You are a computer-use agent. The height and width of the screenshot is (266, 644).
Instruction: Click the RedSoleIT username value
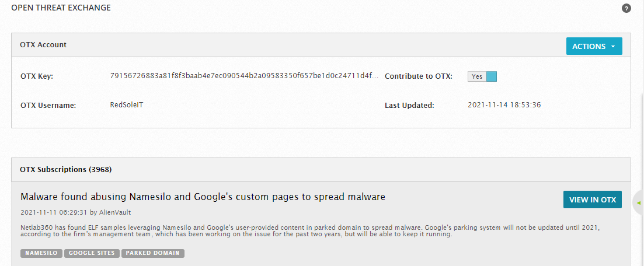point(127,104)
